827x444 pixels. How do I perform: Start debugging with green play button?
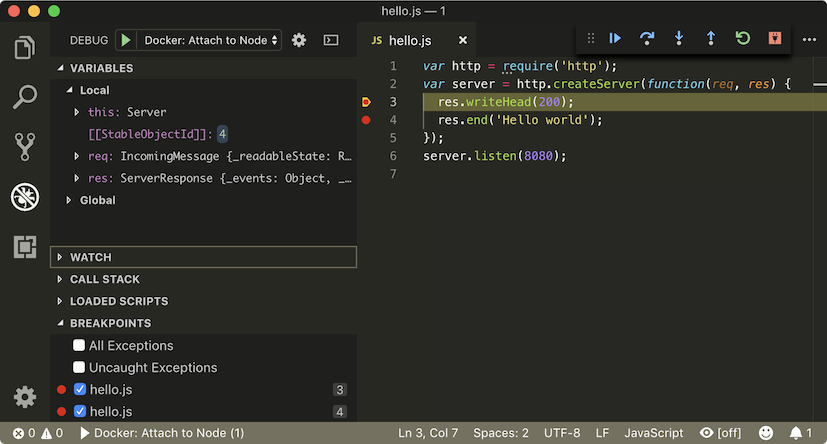tap(126, 40)
